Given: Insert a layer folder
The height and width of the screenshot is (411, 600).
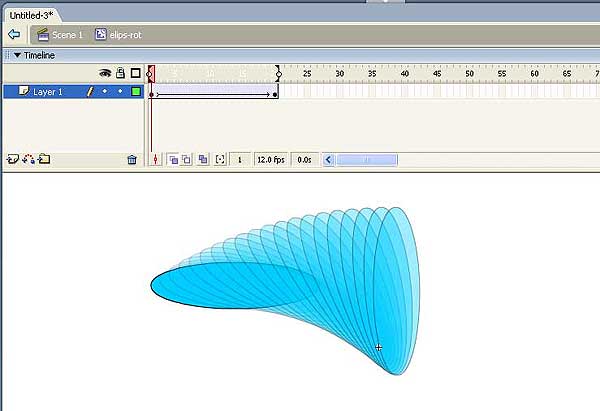Looking at the screenshot, I should pyautogui.click(x=44, y=159).
